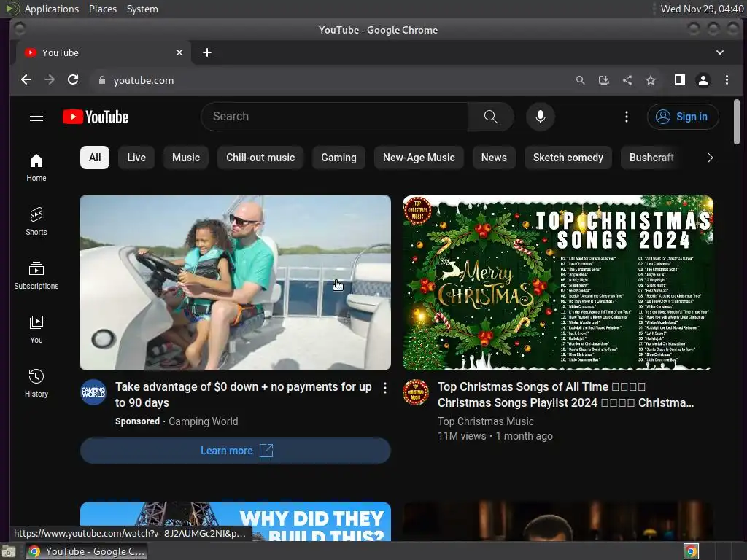Share this page icon
Viewport: 747px width, 560px height.
point(627,80)
